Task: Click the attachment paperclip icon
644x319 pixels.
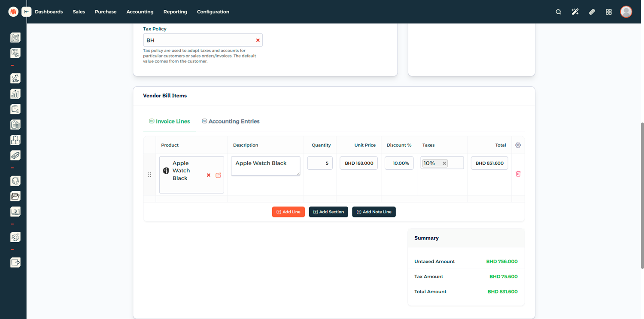Action: 592,12
